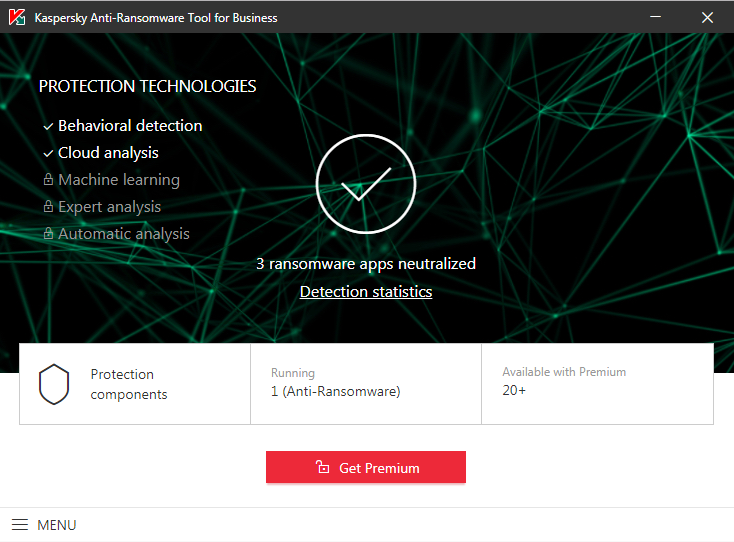Click the locked Machine learning text
Viewport: 734px width, 542px height.
click(119, 180)
